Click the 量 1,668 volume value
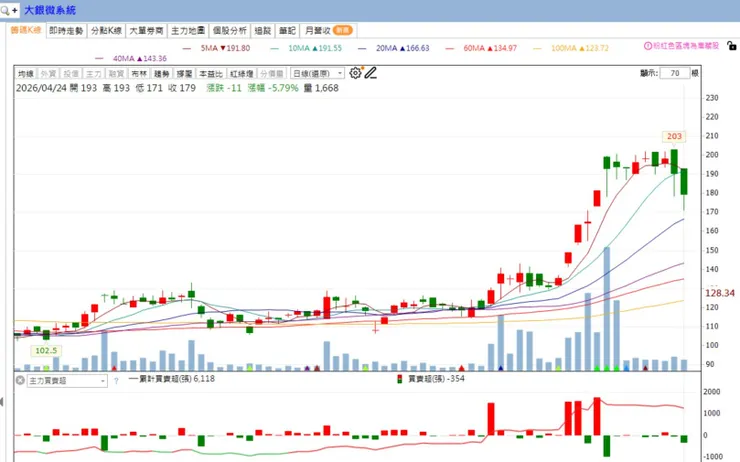Screen dimensions: 740x462 click(321, 88)
